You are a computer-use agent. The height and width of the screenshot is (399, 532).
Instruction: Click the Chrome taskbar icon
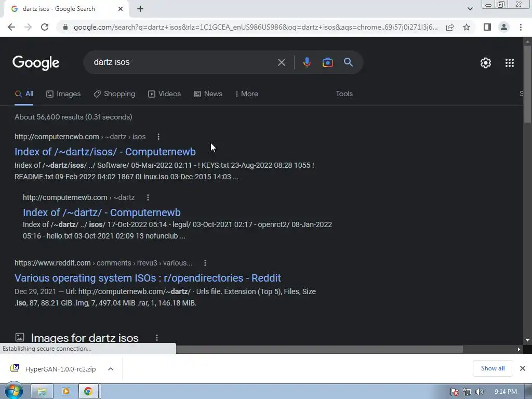coord(88,392)
